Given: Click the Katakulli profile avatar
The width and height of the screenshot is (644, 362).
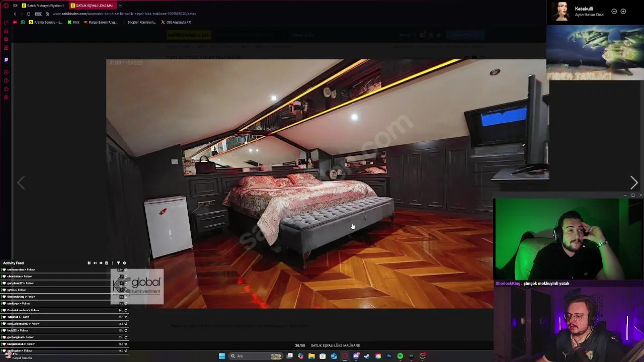Looking at the screenshot, I should coord(561,11).
